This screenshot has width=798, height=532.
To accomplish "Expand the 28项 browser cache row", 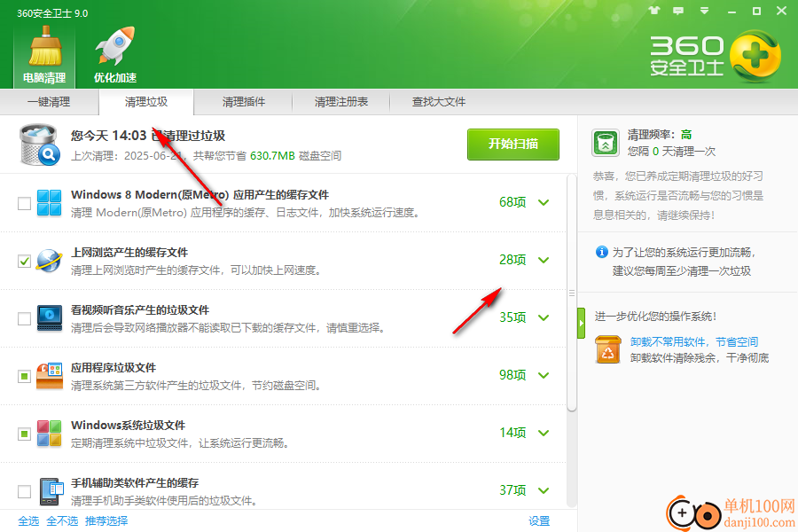I will click(x=544, y=260).
